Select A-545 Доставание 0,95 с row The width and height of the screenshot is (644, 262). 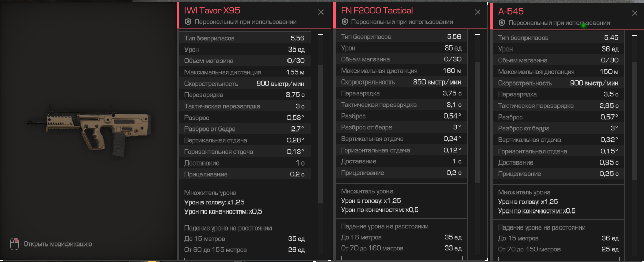(x=559, y=162)
